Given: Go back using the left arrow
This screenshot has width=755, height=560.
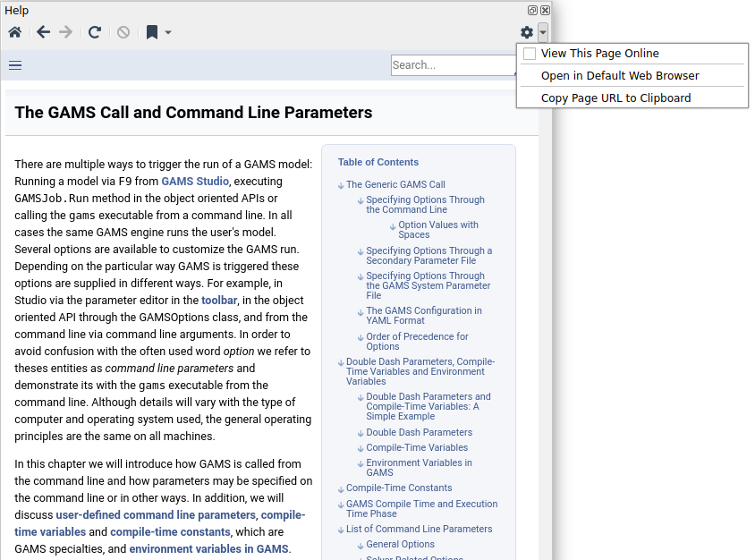Looking at the screenshot, I should pos(43,32).
